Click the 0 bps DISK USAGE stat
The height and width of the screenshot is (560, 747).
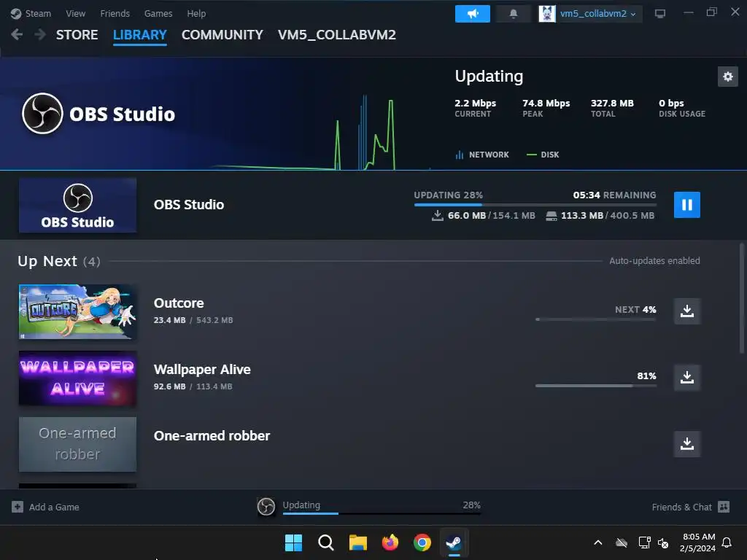pos(682,108)
